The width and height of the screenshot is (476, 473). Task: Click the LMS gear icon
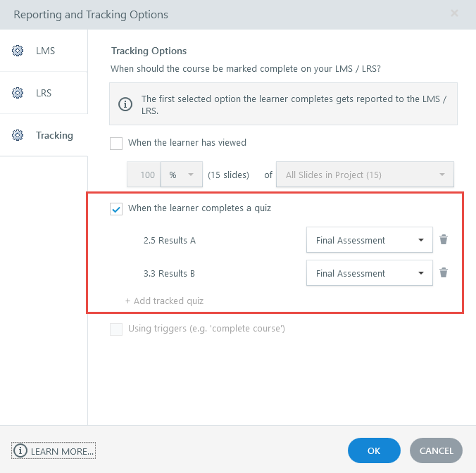[17, 51]
